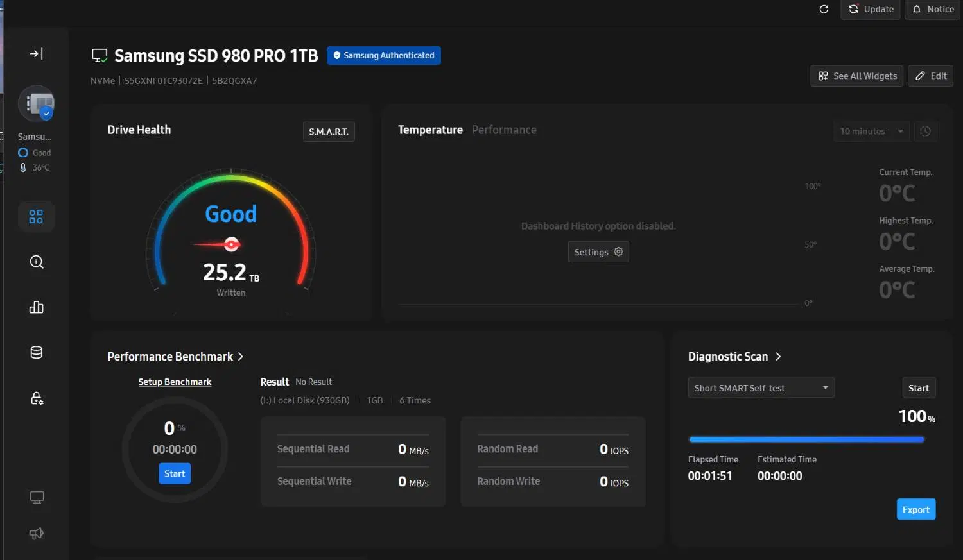Open the Security lock sidebar icon
Viewport: 963px width, 560px height.
[37, 398]
